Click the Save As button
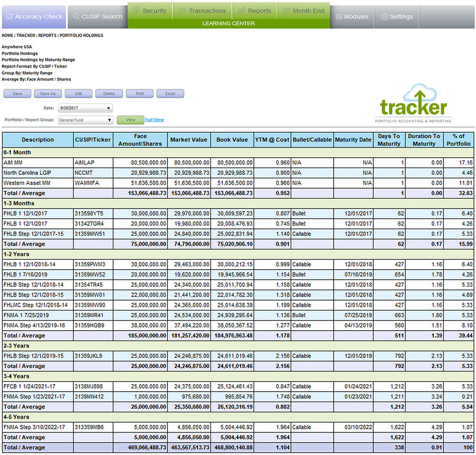This screenshot has width=476, height=455. pos(48,94)
